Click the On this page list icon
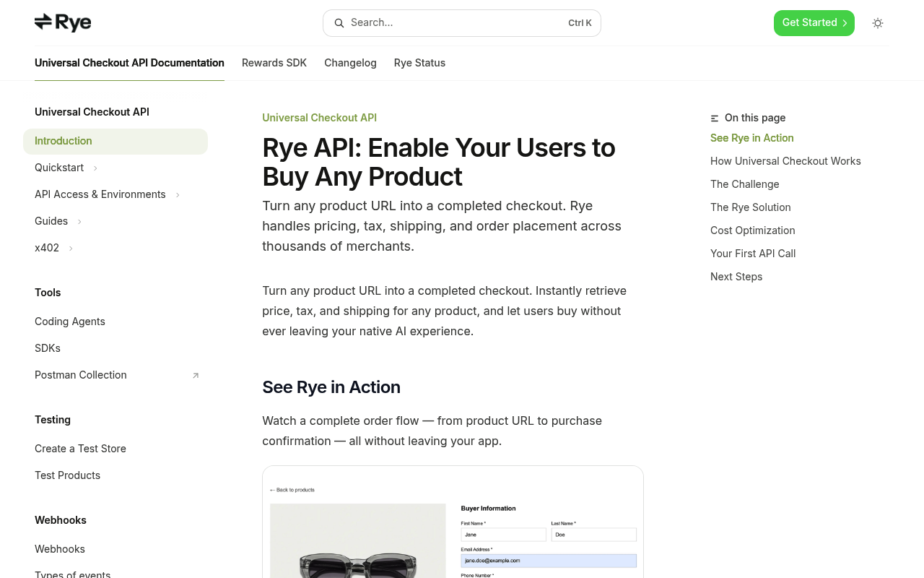This screenshot has height=578, width=924. point(715,118)
